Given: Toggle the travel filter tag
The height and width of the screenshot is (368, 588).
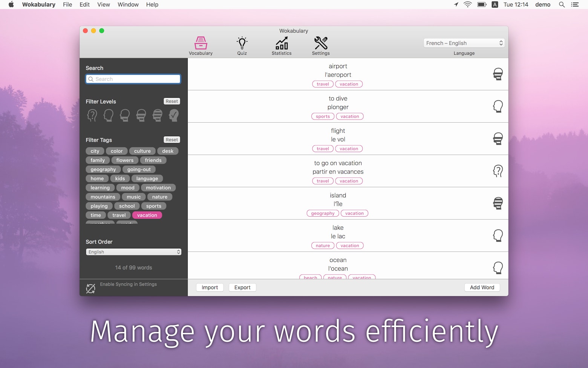Looking at the screenshot, I should [119, 215].
